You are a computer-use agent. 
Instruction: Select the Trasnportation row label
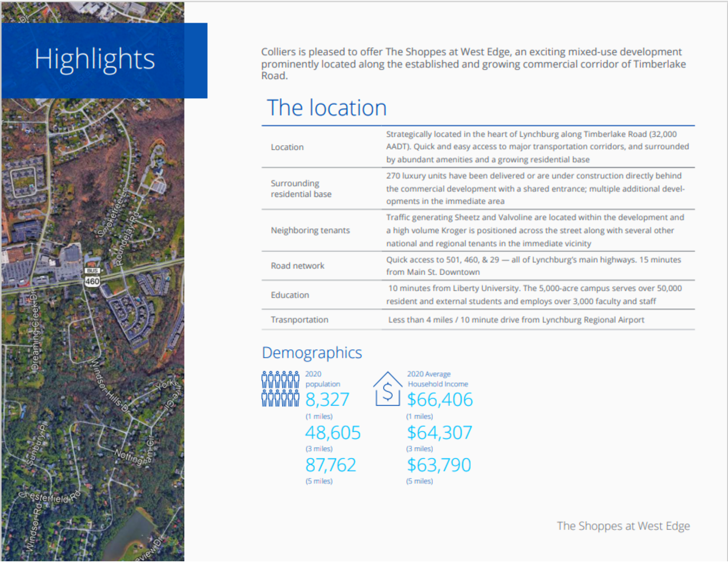pyautogui.click(x=299, y=320)
